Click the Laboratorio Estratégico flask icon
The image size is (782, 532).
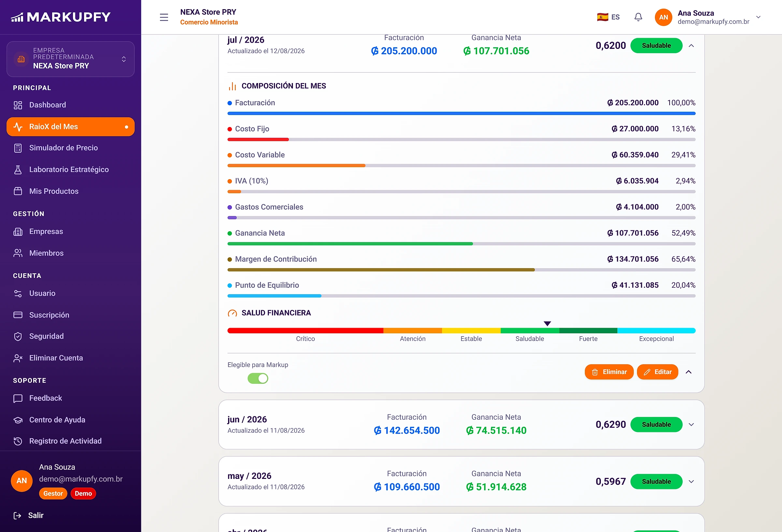18,170
